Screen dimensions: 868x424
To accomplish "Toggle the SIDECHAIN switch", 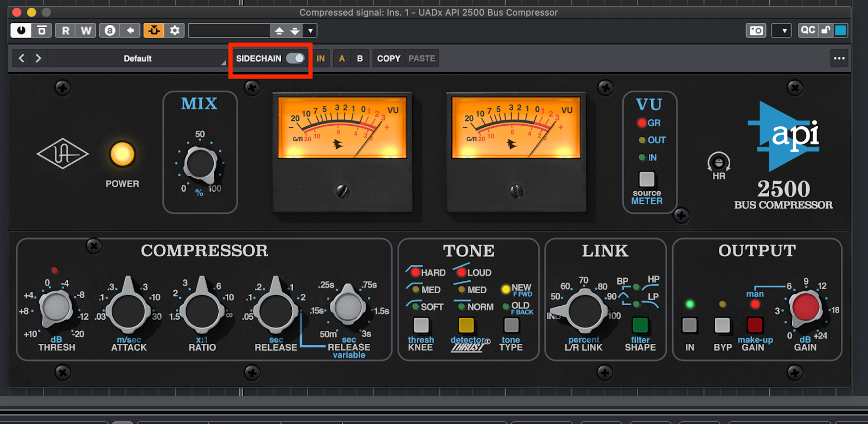I will (295, 58).
